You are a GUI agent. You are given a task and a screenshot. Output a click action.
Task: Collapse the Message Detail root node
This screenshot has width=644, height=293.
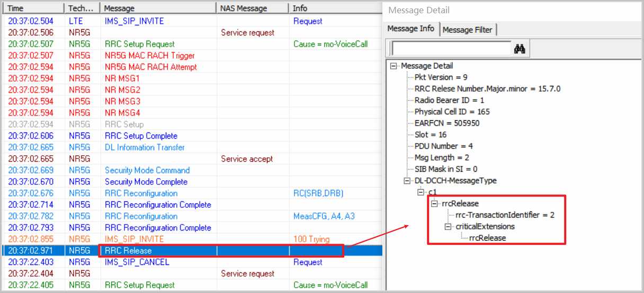pos(393,66)
